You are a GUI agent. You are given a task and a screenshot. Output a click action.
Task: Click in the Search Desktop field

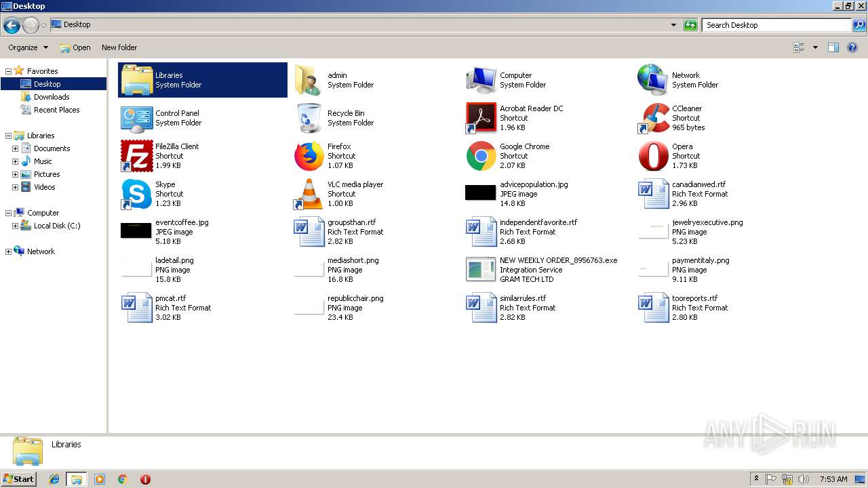pyautogui.click(x=776, y=25)
